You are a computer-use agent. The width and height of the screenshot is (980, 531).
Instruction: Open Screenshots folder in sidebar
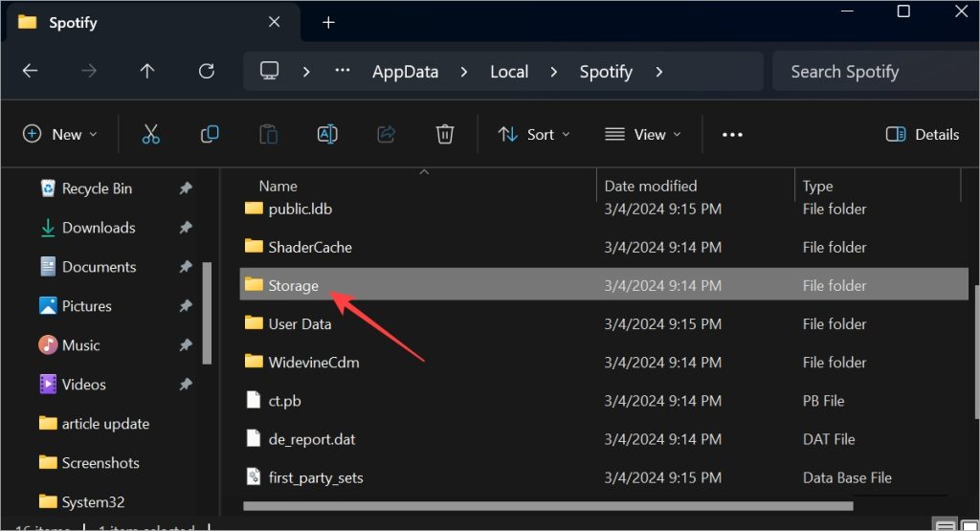(x=100, y=463)
